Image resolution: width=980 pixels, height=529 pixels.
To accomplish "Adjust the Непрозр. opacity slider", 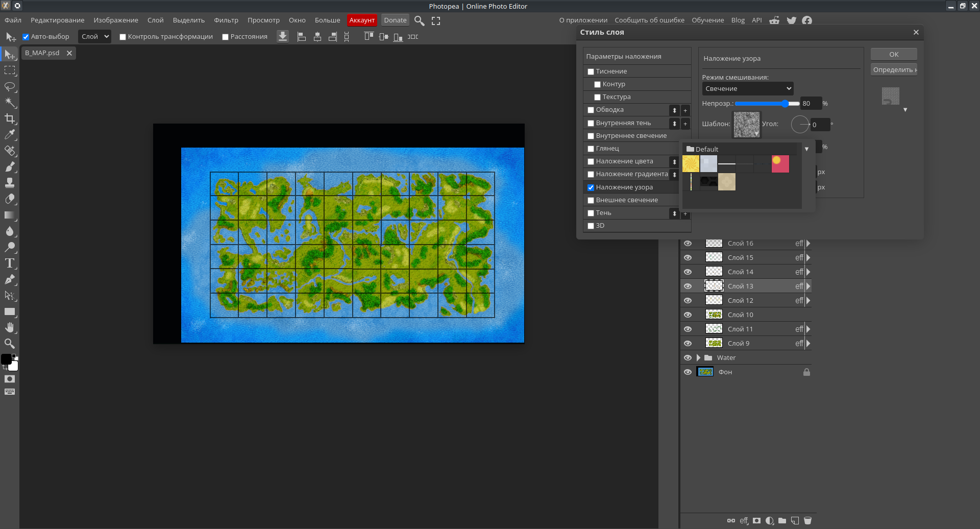I will pos(785,104).
